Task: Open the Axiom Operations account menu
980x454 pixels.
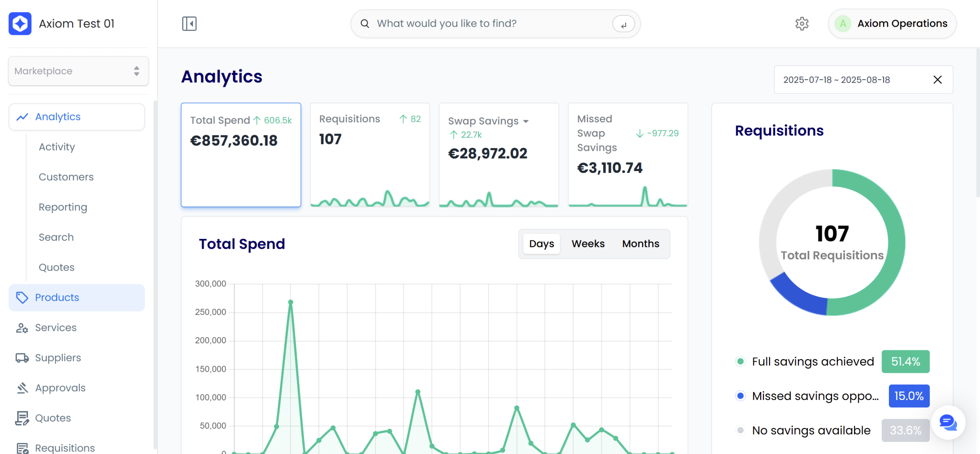Action: pos(892,24)
